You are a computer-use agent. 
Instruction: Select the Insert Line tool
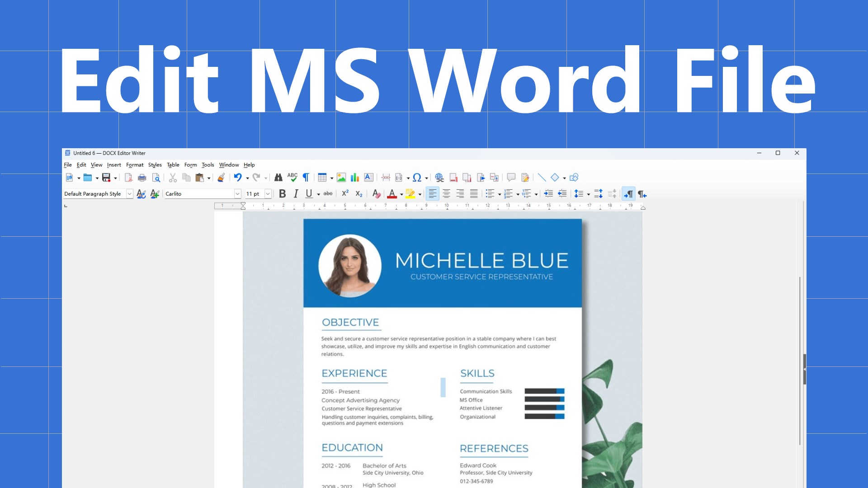click(542, 178)
